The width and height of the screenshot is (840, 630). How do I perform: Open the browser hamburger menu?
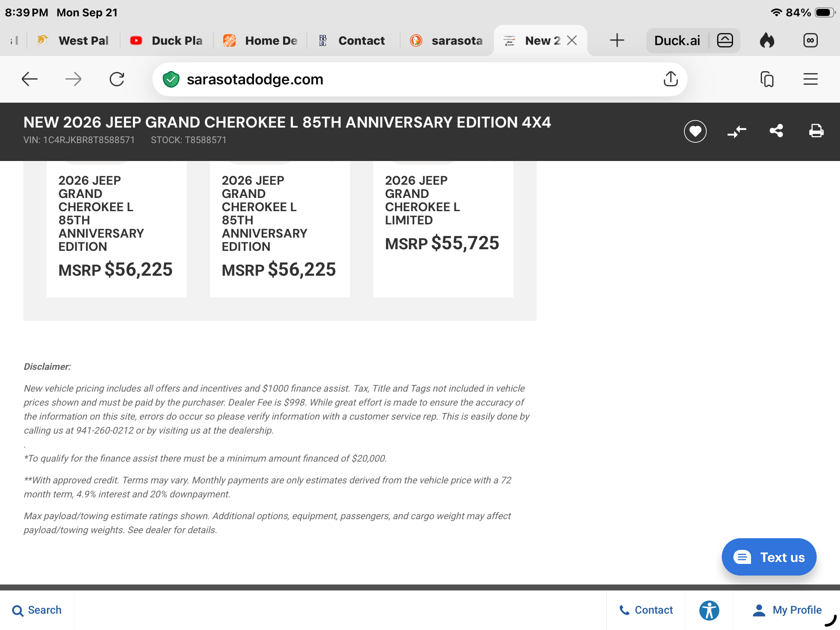pyautogui.click(x=810, y=79)
